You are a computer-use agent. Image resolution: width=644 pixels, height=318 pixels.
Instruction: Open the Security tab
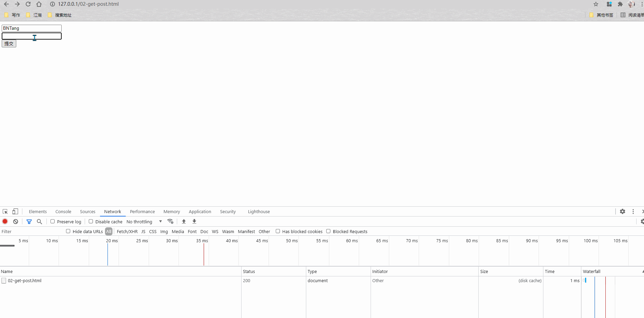coord(228,211)
